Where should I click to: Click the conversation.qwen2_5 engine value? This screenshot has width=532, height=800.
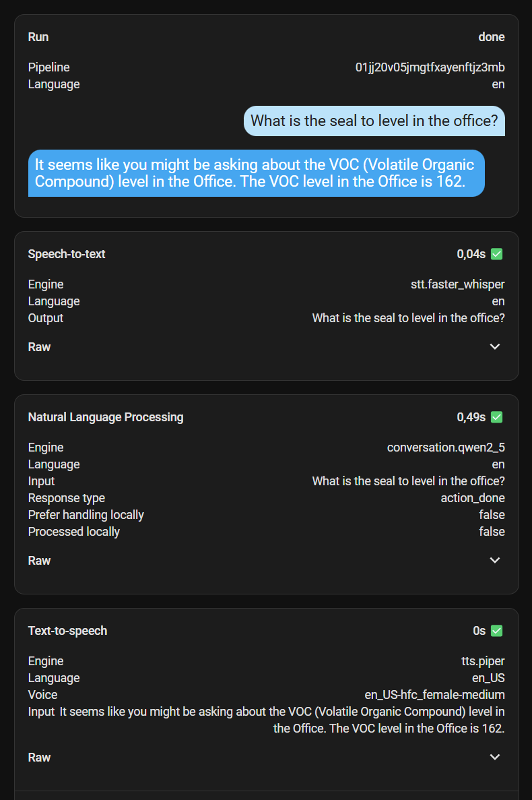pos(446,448)
